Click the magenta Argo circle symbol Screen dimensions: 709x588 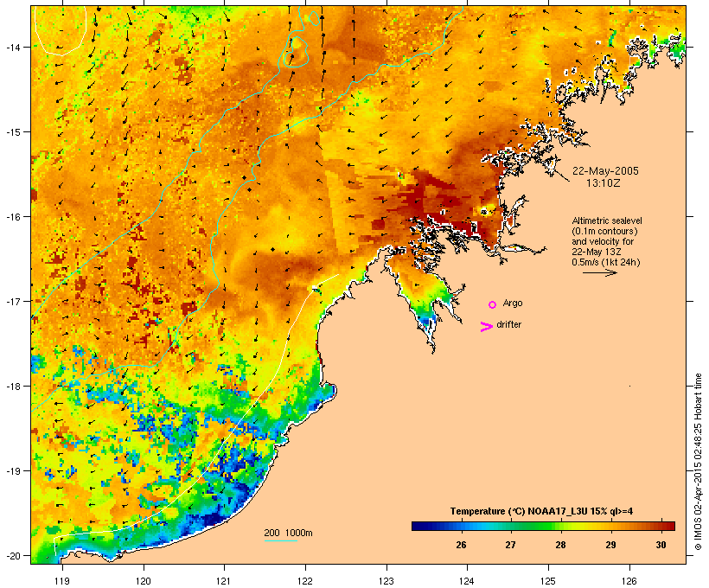493,304
